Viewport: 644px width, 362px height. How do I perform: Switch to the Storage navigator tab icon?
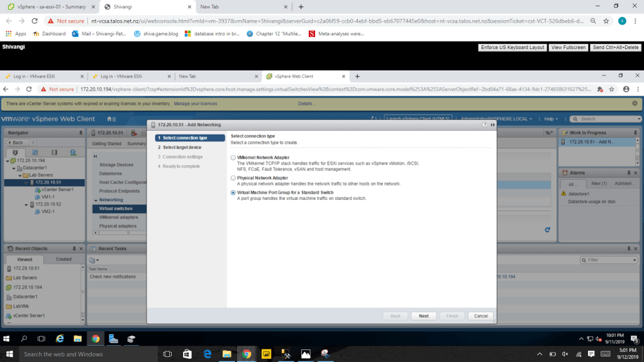(54, 152)
